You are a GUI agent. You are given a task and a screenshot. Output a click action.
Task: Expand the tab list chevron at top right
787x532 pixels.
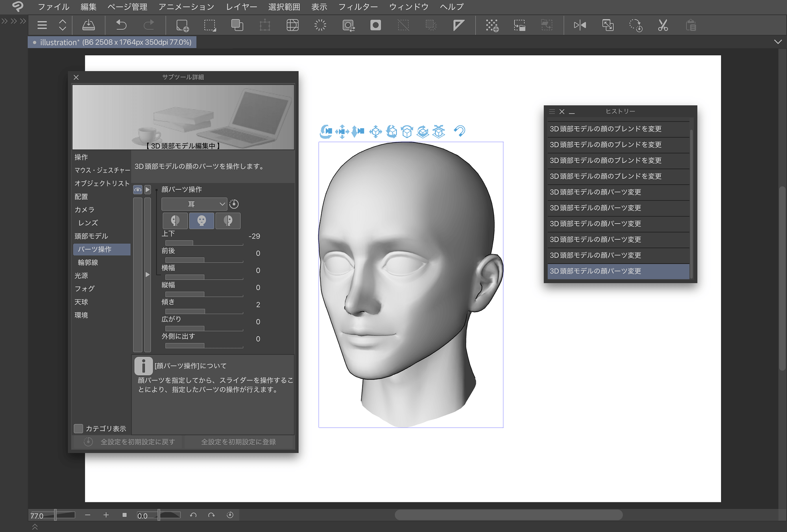778,42
